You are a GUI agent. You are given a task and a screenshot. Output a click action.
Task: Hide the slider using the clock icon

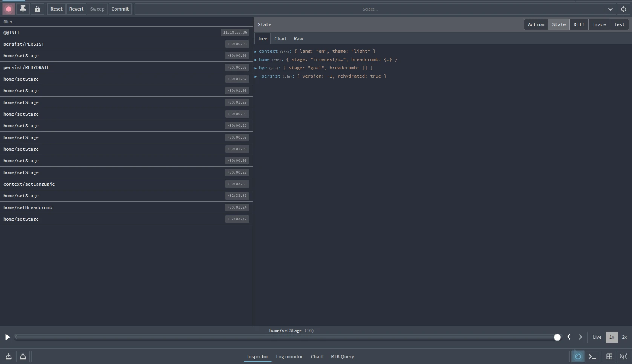tap(578, 356)
